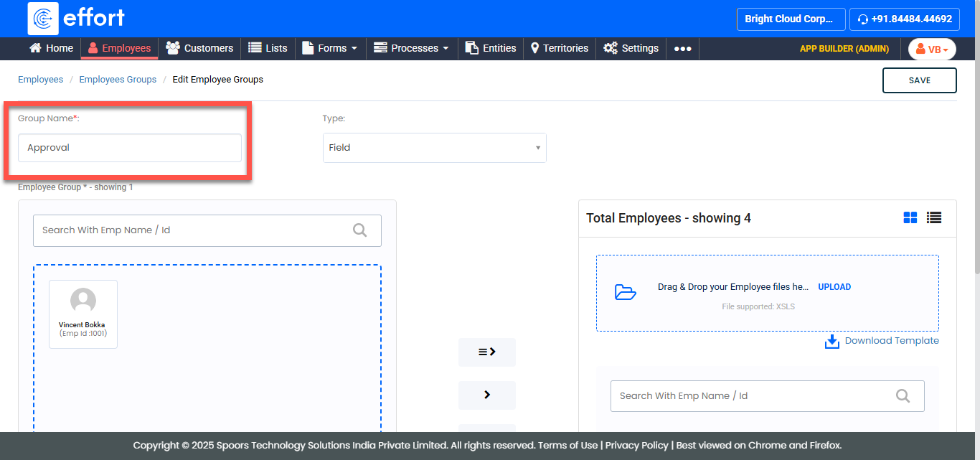Click the SAVE button
Image resolution: width=980 pixels, height=460 pixels.
[x=919, y=80]
